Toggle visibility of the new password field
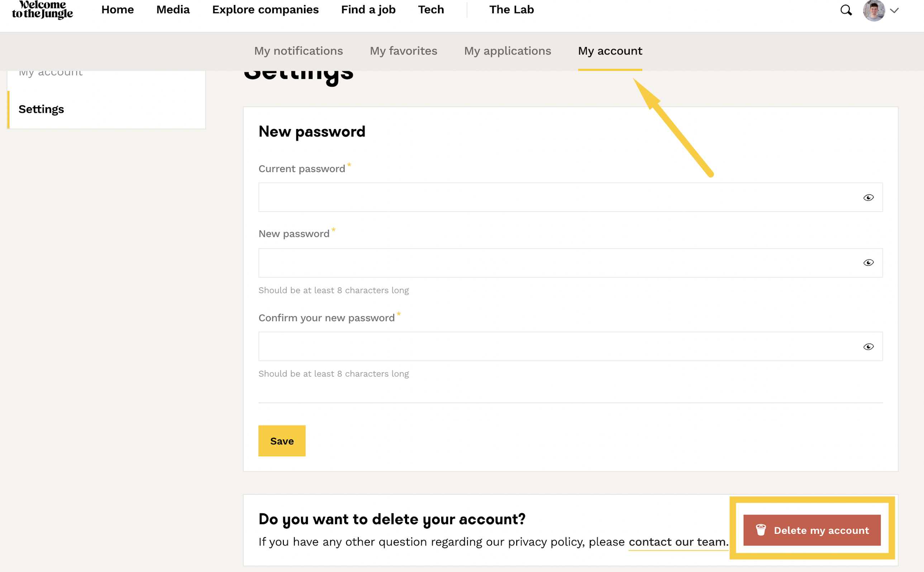 (x=868, y=263)
